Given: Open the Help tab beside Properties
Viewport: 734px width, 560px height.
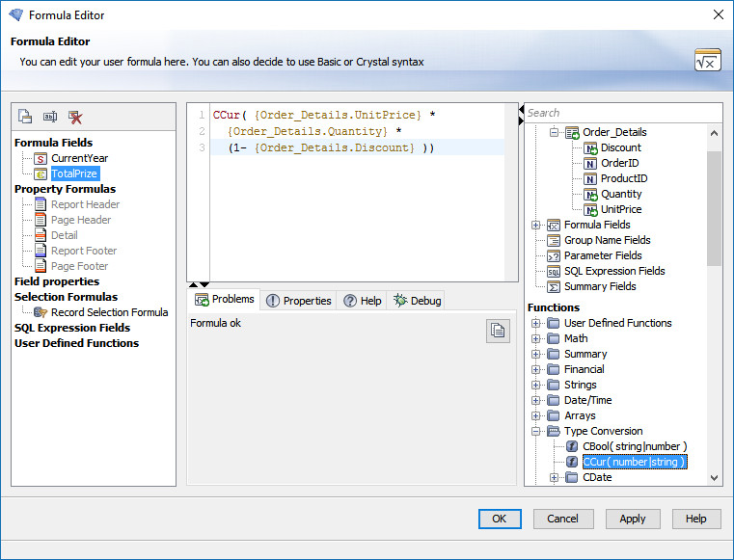Looking at the screenshot, I should [363, 301].
